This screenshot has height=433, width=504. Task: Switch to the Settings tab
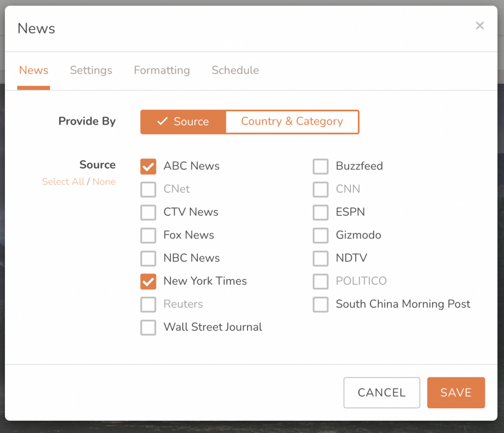(91, 70)
